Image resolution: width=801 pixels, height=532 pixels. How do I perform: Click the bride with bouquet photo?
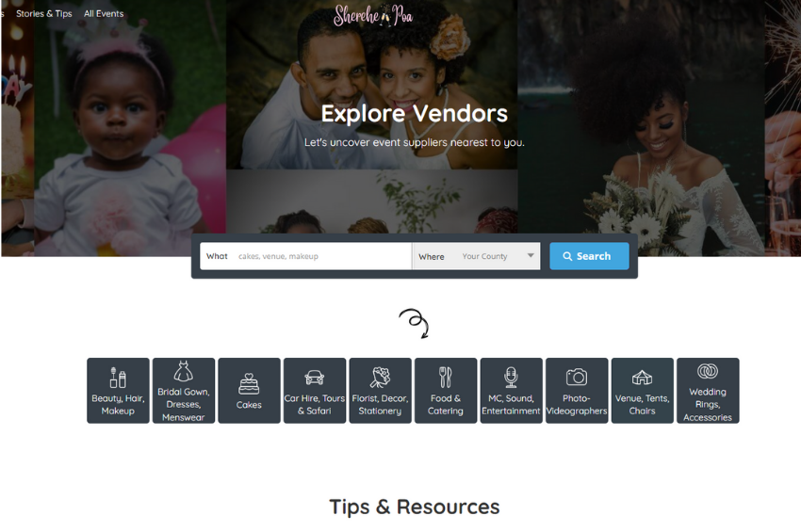tap(641, 128)
